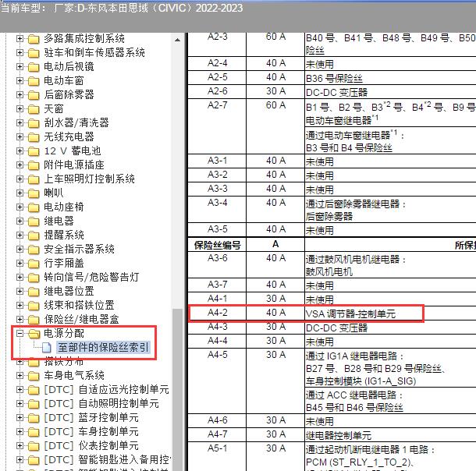The height and width of the screenshot is (471, 476).
Task: Expand the 驻车和倒车传感器系统 node
Action: click(20, 53)
